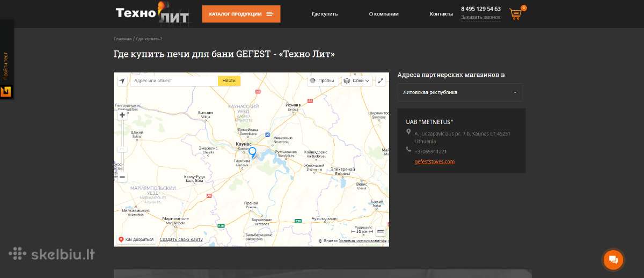Click the Бирштонас label on map
Viewport: 644px width, 278px height.
click(262, 220)
